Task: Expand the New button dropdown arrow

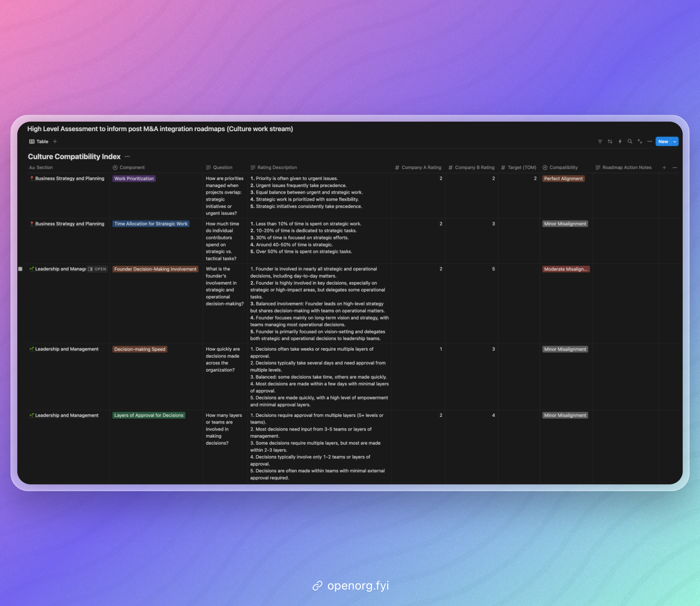Action: 674,142
